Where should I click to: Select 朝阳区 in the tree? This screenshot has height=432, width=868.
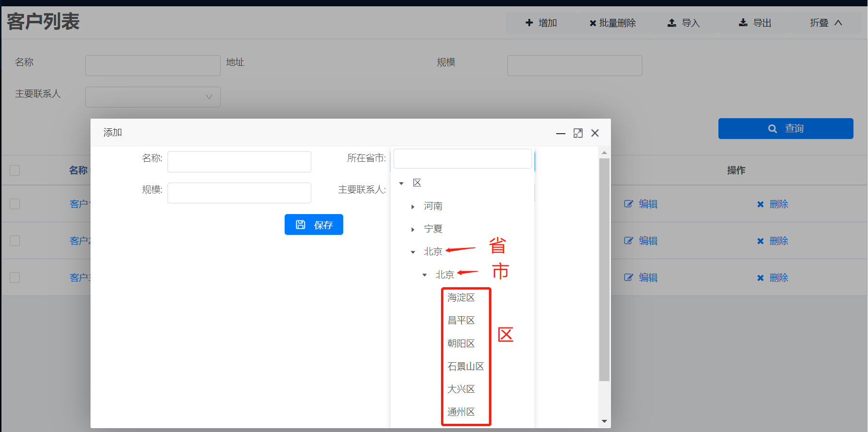click(x=461, y=343)
